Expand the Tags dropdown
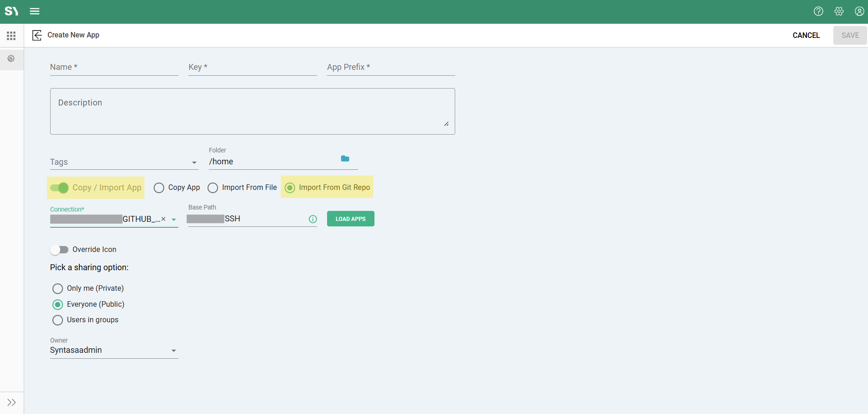 194,162
